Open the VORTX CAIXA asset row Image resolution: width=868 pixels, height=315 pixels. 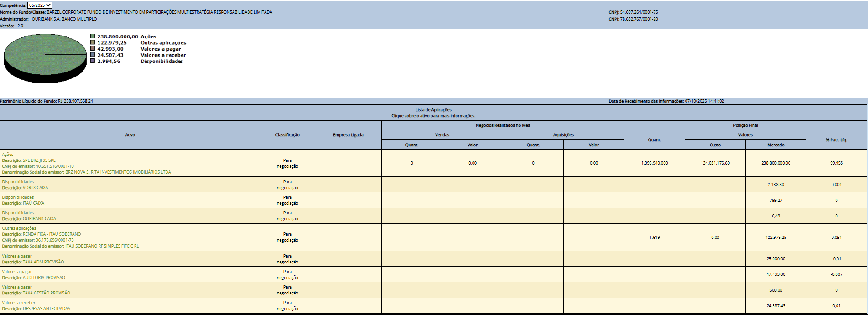[130, 185]
